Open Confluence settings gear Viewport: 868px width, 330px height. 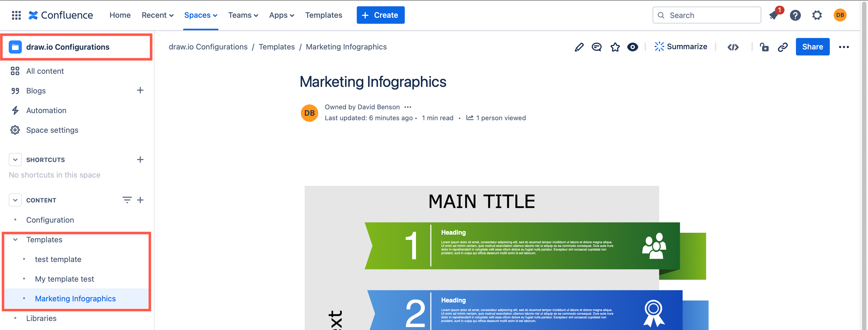pyautogui.click(x=817, y=15)
